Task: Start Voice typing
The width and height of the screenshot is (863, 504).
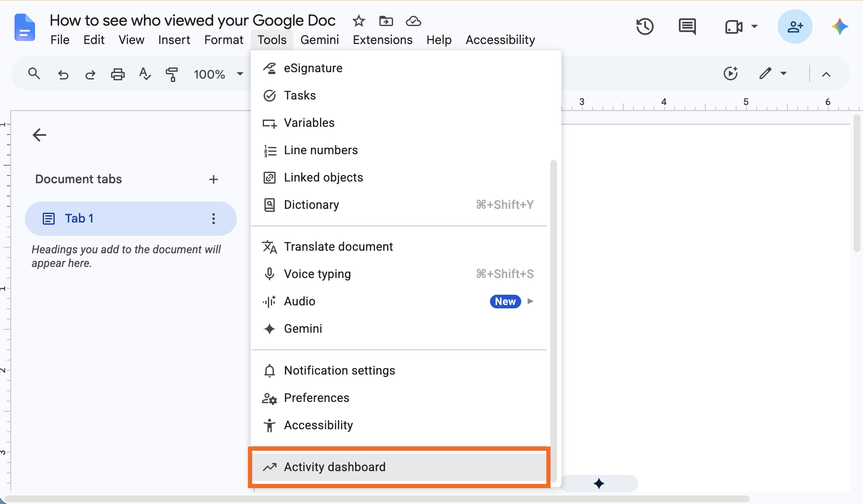Action: (399, 274)
